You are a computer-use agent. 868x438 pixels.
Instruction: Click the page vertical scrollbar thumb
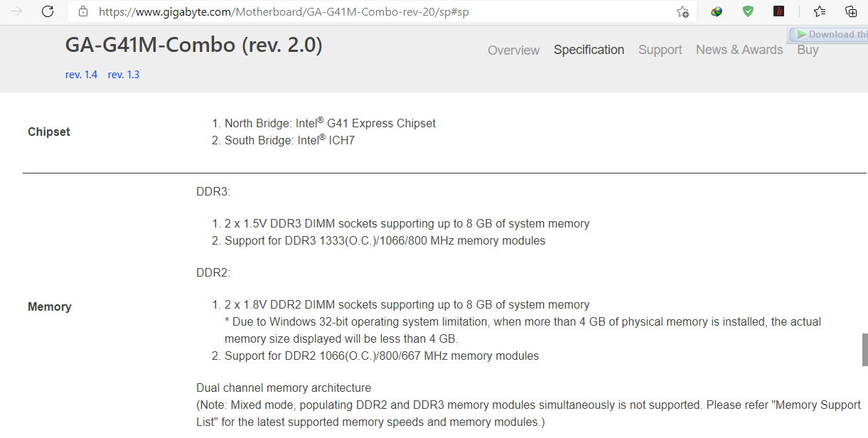[865, 350]
